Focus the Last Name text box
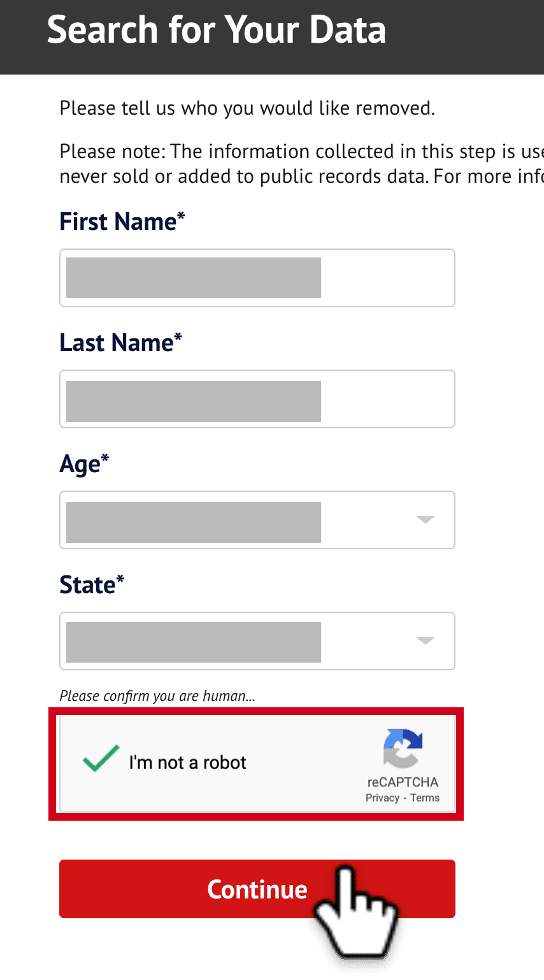 pyautogui.click(x=257, y=399)
